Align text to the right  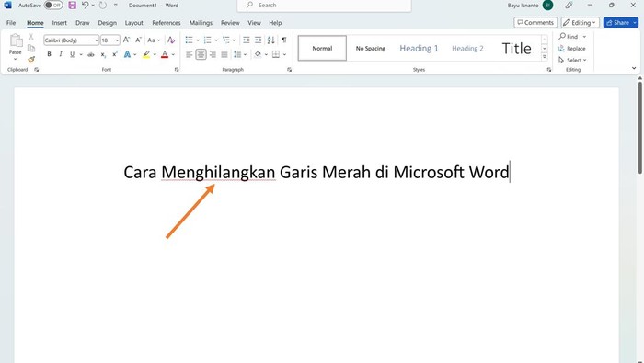click(213, 54)
